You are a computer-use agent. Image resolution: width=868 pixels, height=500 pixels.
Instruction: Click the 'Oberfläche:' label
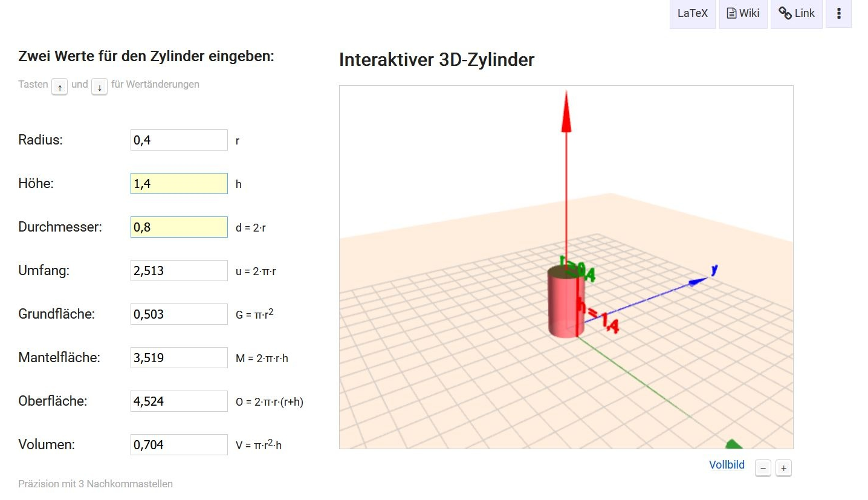click(53, 401)
